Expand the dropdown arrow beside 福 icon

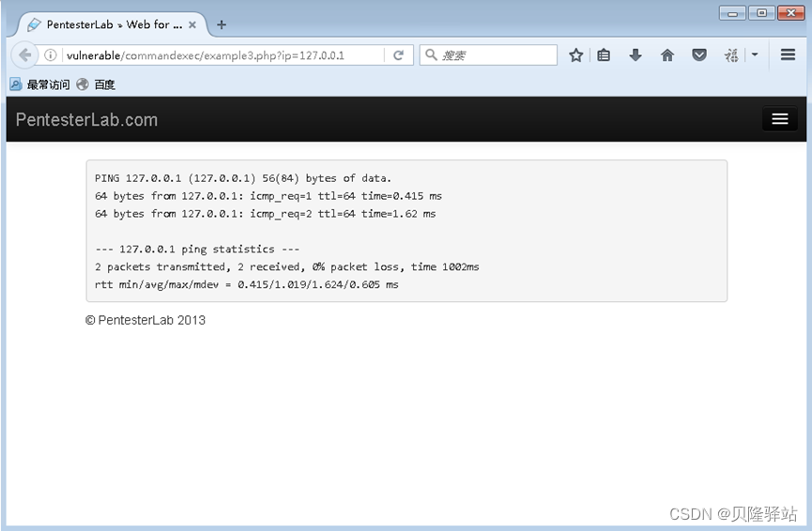(755, 54)
